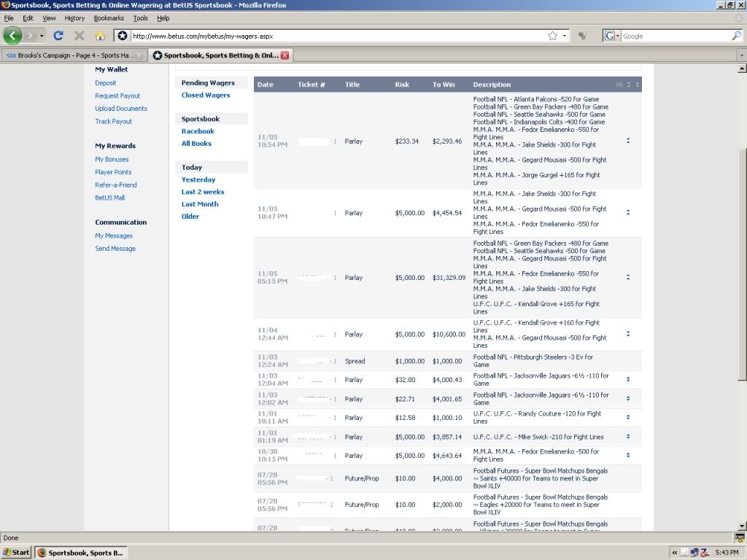Bookmark this page with the star icon

click(553, 36)
